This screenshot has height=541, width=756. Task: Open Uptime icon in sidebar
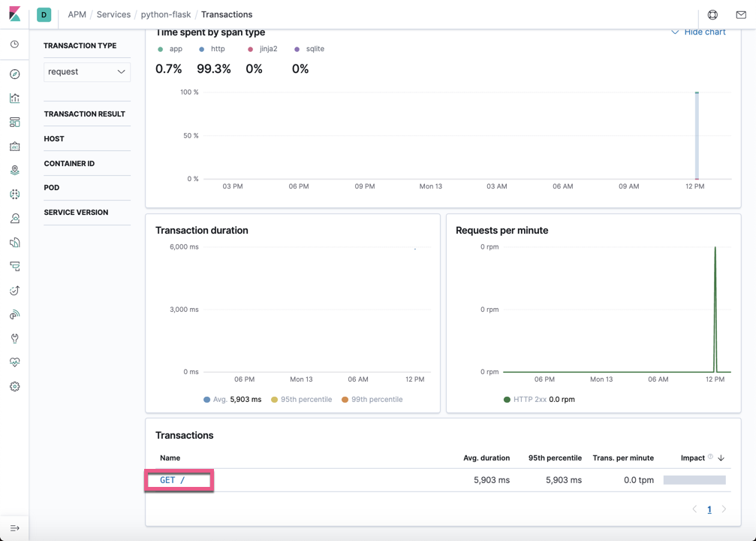[x=15, y=291]
